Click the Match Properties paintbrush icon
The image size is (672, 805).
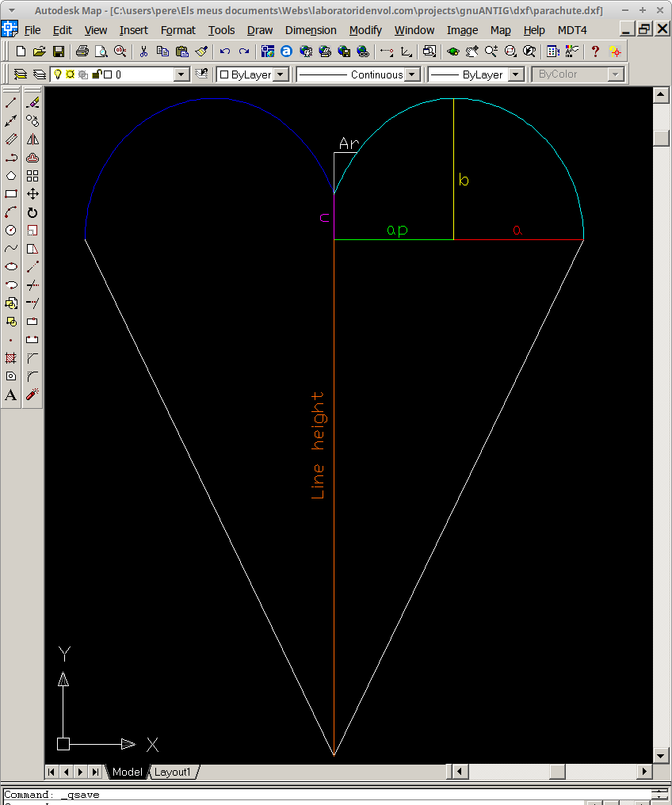point(201,52)
